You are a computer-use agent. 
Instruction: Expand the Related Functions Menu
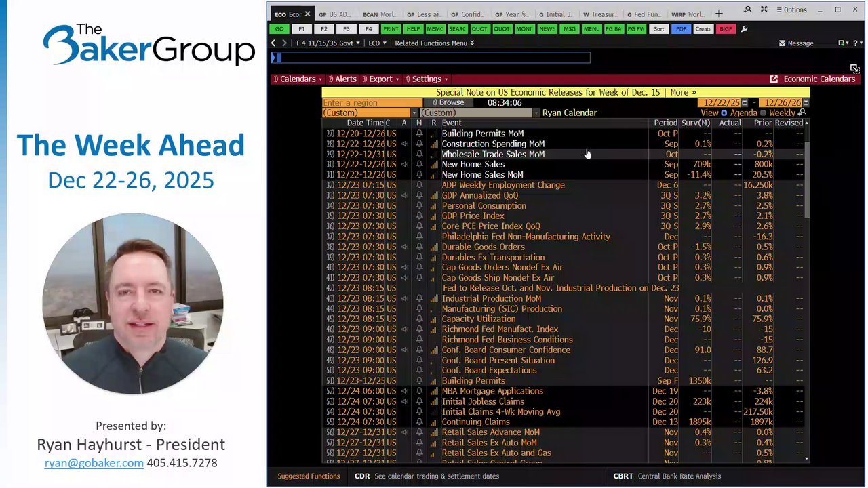(x=435, y=43)
